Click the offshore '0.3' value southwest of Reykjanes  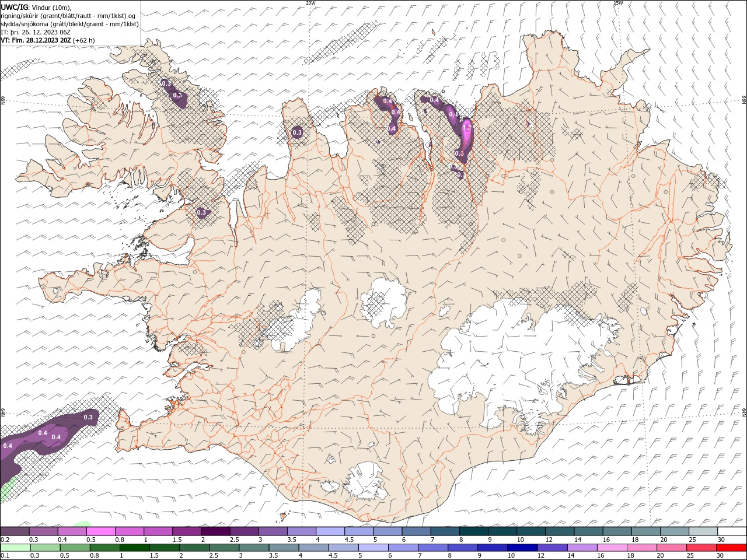pos(88,417)
